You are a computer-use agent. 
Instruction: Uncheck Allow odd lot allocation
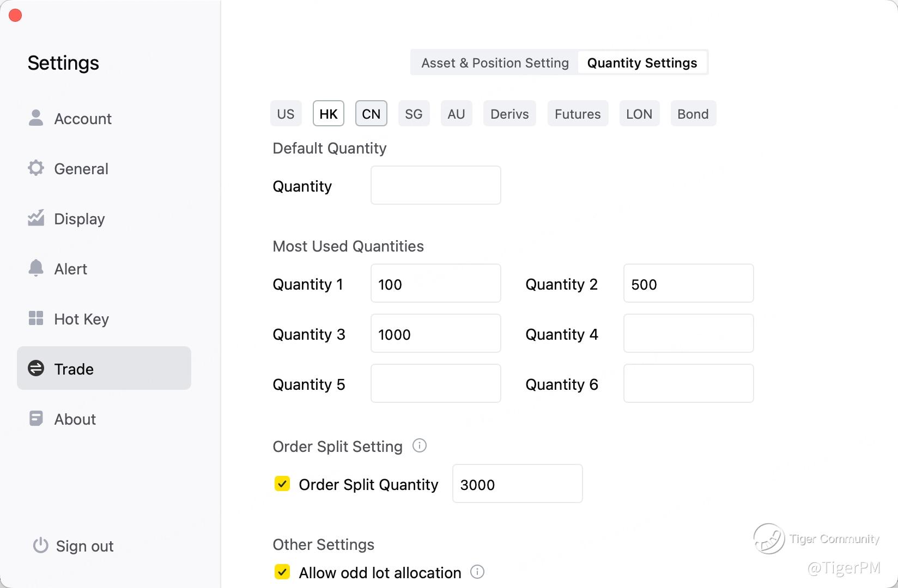point(282,572)
